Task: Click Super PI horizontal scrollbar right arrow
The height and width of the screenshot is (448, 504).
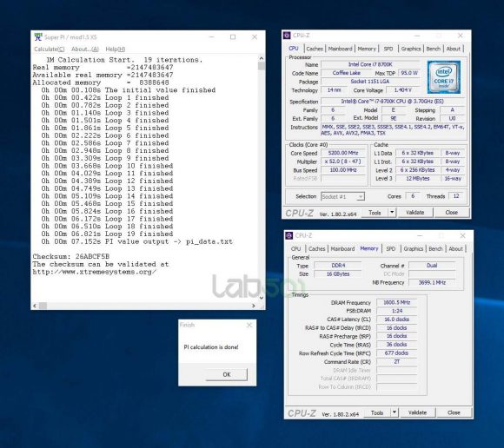Action: pos(254,306)
